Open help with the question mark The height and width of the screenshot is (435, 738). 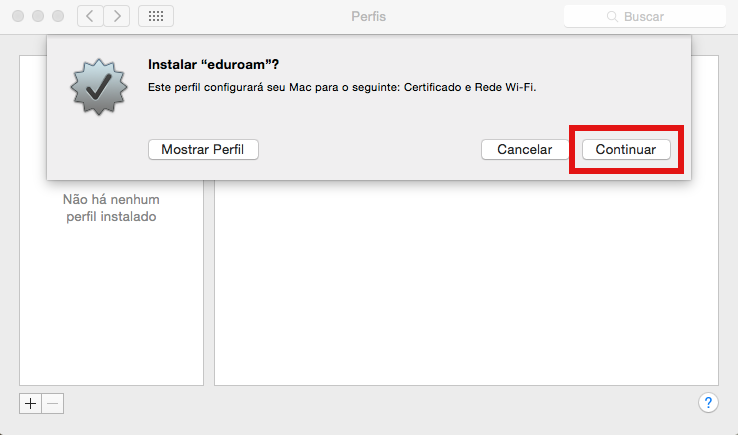tap(708, 403)
